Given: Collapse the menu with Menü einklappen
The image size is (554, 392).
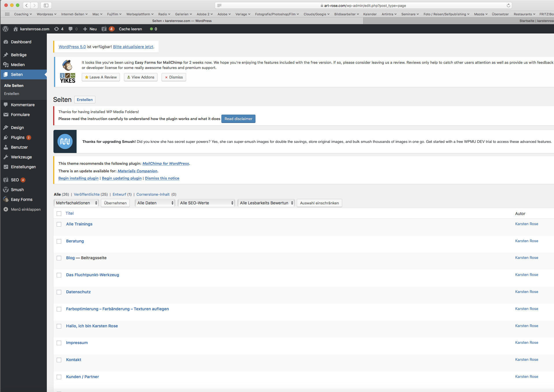Looking at the screenshot, I should click(25, 209).
